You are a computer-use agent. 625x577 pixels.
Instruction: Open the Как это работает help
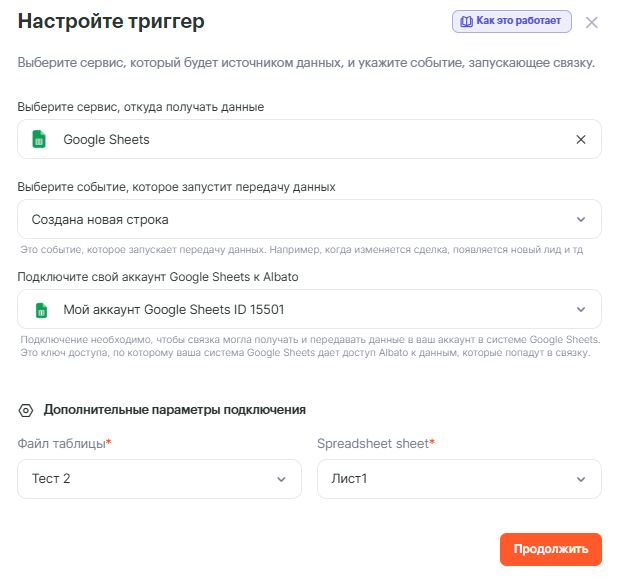point(512,21)
